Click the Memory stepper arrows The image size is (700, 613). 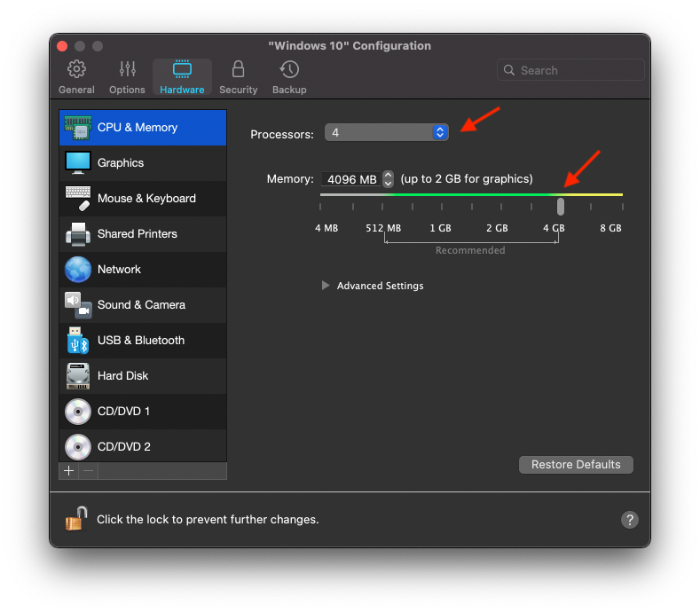click(388, 179)
